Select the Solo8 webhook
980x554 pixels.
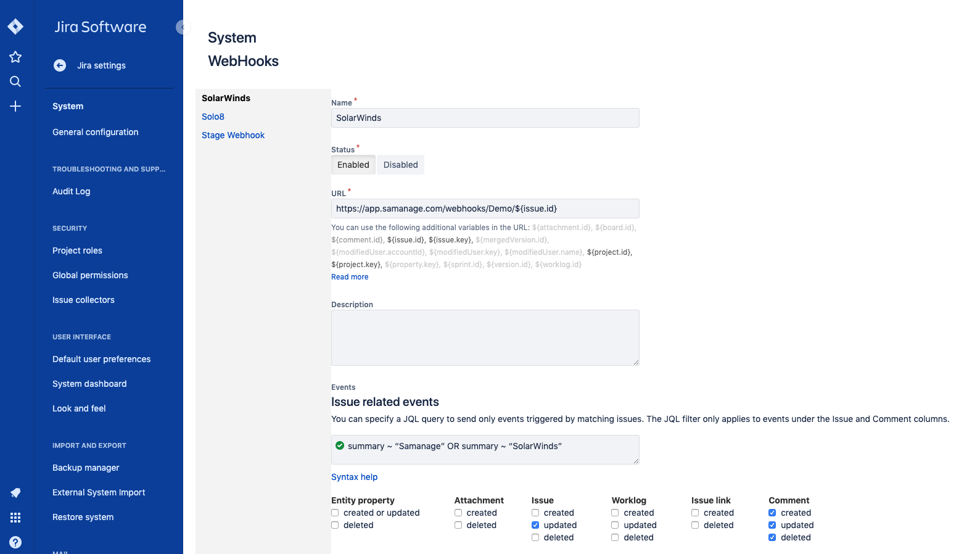pyautogui.click(x=213, y=117)
